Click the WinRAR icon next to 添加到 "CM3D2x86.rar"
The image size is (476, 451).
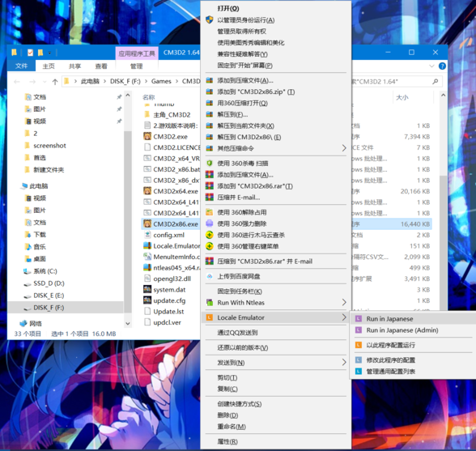209,186
